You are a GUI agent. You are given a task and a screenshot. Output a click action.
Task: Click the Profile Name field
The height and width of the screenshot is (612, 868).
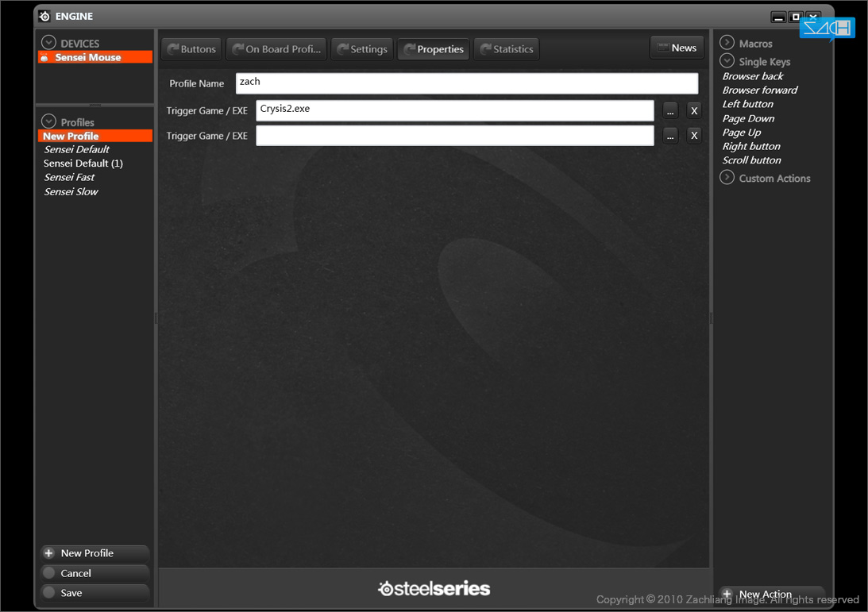click(x=467, y=83)
